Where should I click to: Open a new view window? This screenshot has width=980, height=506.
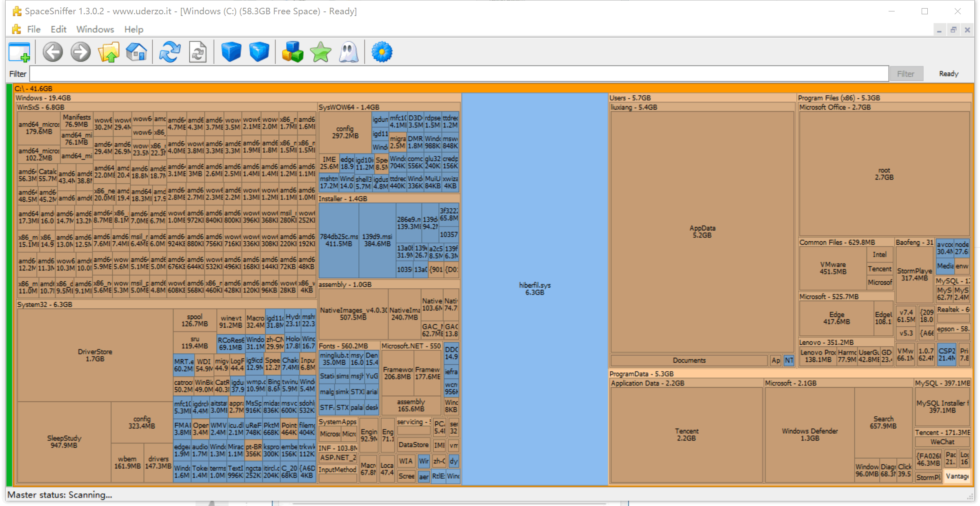click(19, 52)
